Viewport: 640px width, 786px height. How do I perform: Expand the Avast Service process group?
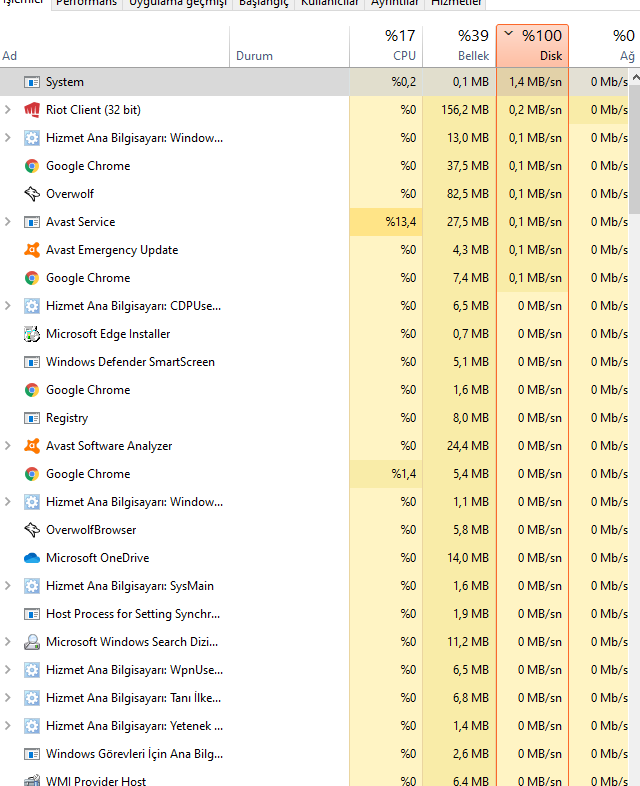pyautogui.click(x=8, y=222)
